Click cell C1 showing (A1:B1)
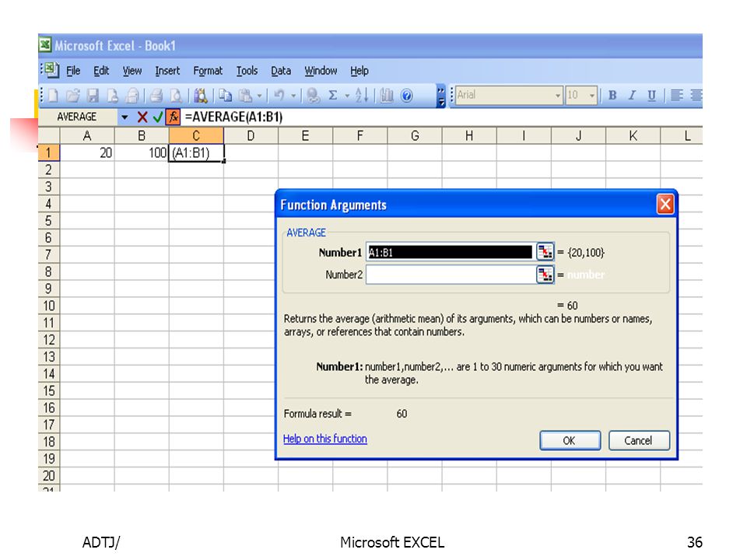The width and height of the screenshot is (747, 560). click(x=196, y=153)
